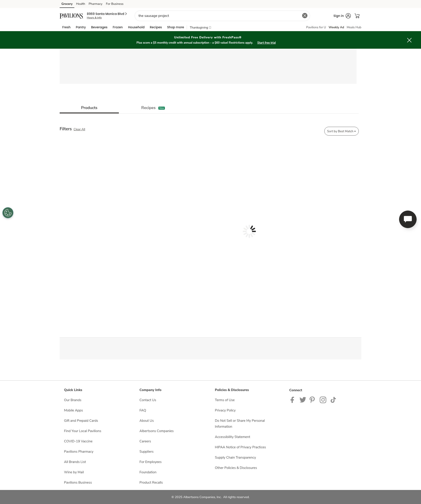Screen dimensions: 421x504
Task: Open the Beverages menu
Action: pyautogui.click(x=99, y=27)
